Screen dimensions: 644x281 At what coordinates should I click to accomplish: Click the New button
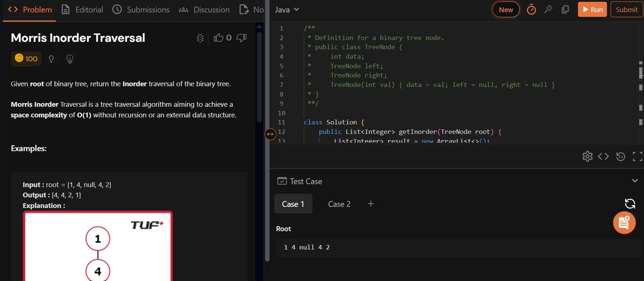506,10
